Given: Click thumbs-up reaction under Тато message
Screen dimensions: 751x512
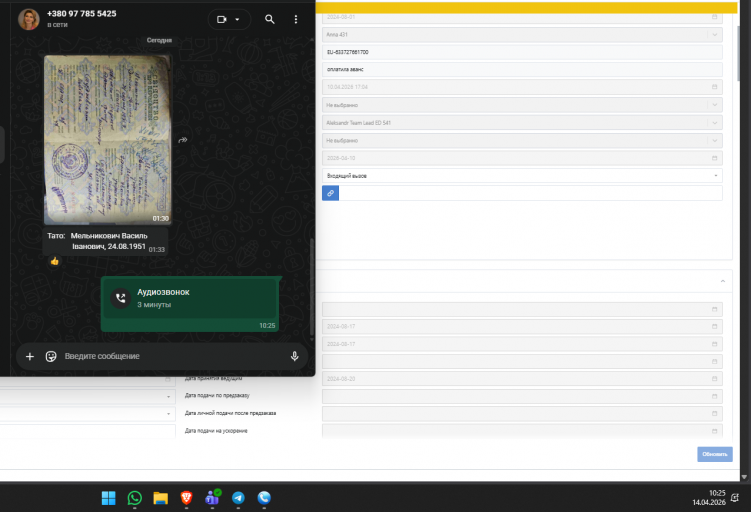Looking at the screenshot, I should [54, 261].
